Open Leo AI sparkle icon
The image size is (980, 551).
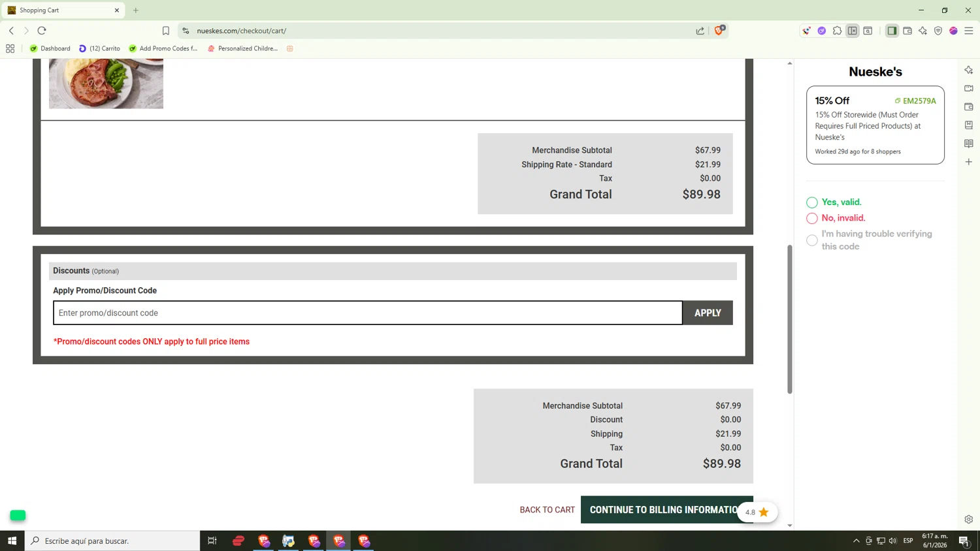click(923, 31)
